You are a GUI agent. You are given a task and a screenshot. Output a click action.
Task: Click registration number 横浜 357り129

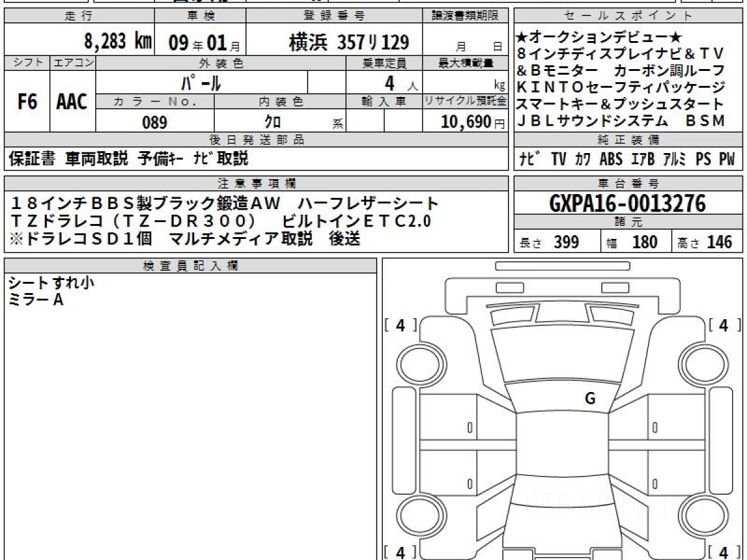[x=349, y=42]
